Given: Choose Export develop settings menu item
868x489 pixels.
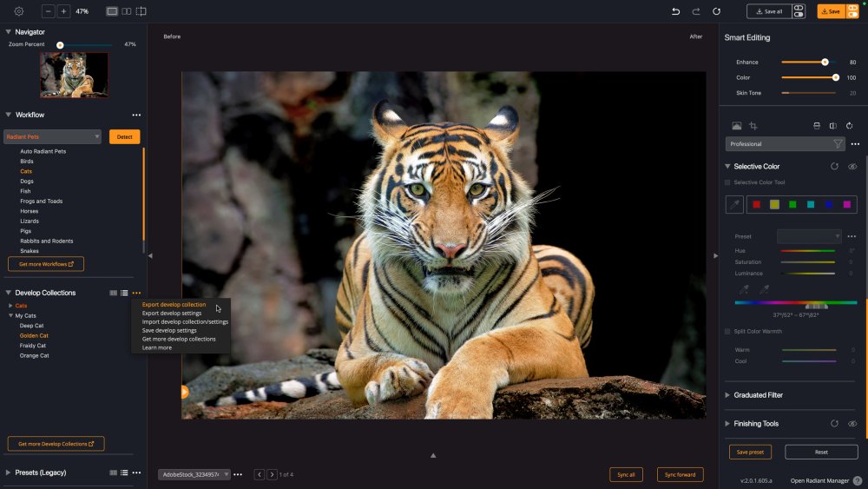Looking at the screenshot, I should pos(172,314).
